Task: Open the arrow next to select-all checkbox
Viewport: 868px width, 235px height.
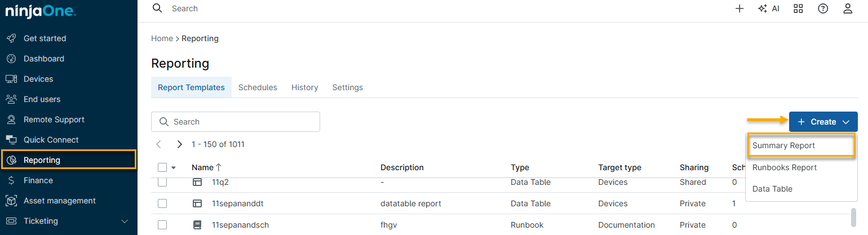Action: pos(174,167)
